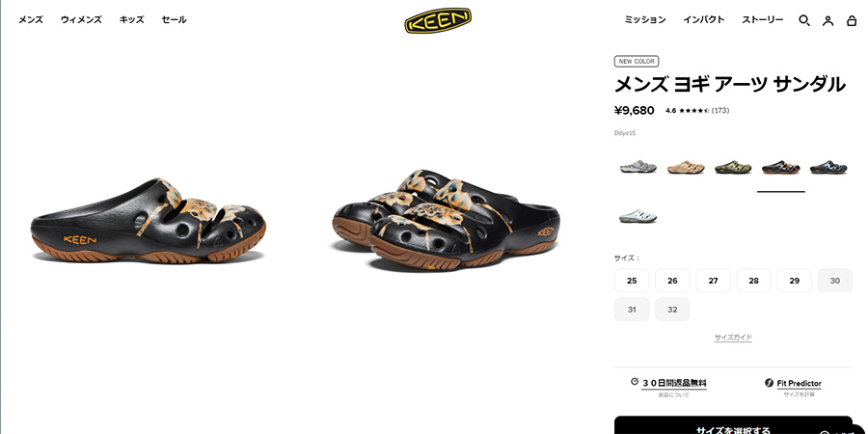Open the search magnifier icon
The image size is (868, 434).
[x=803, y=20]
